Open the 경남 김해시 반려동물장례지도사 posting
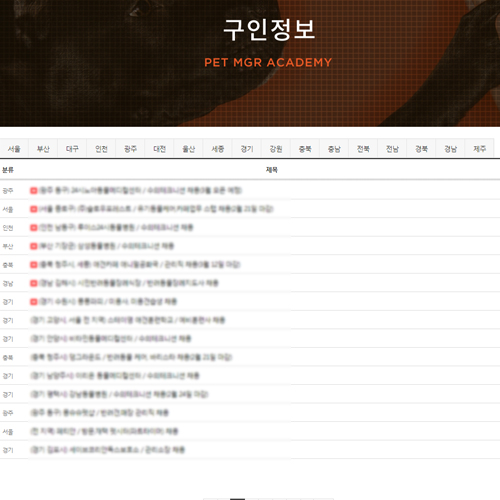Viewport: 500px width, 500px height. (x=129, y=283)
